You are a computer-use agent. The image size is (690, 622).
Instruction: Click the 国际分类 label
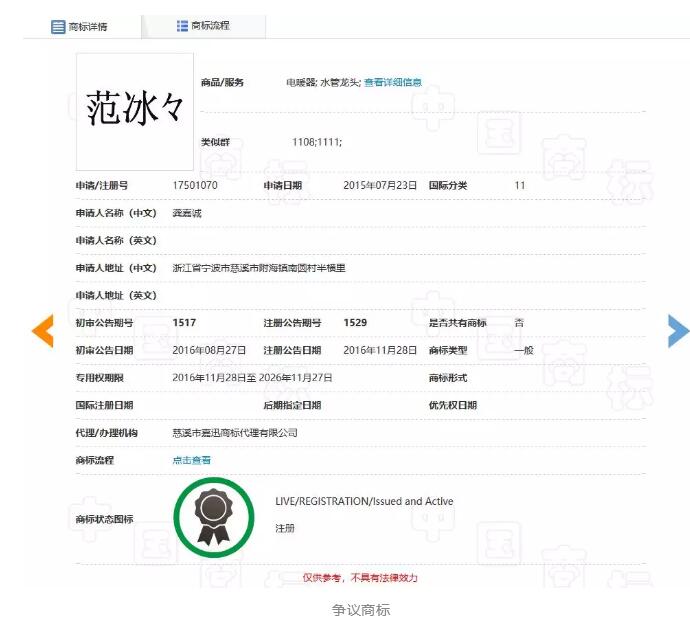click(x=448, y=185)
